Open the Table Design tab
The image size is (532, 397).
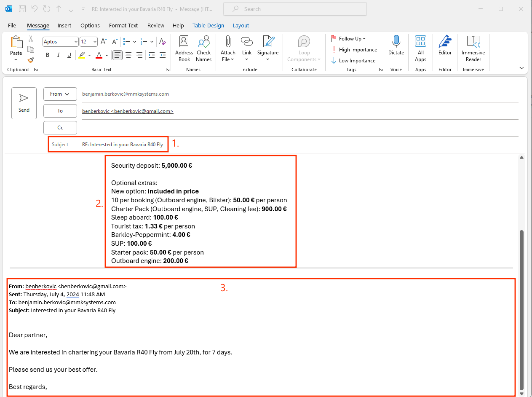(208, 26)
